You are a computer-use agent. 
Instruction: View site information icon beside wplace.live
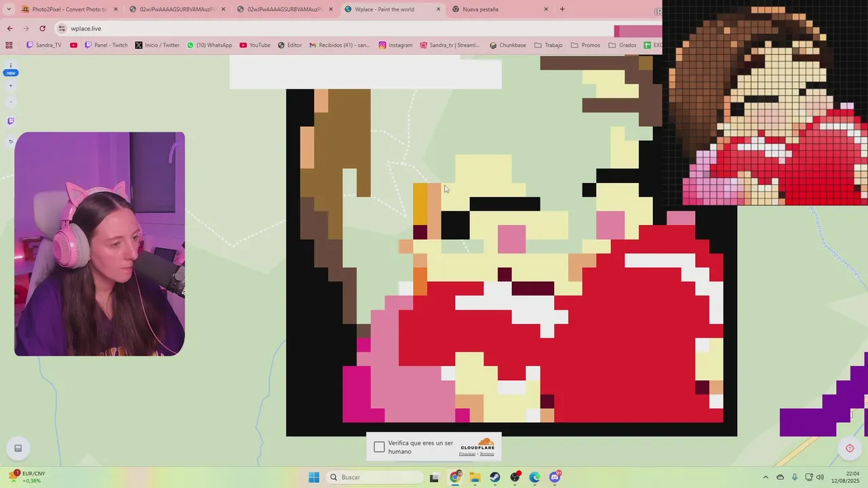click(x=62, y=28)
